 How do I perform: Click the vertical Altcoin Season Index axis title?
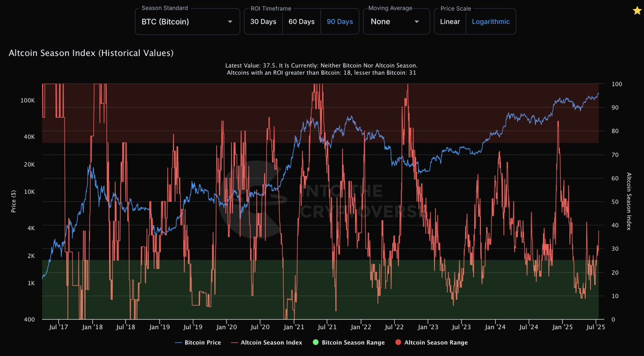(629, 201)
